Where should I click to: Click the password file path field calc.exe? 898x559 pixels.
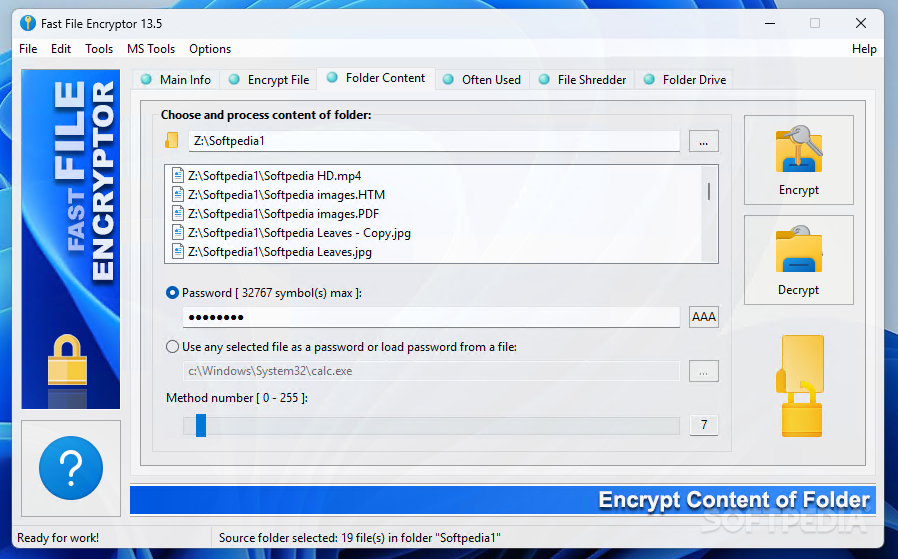(431, 371)
